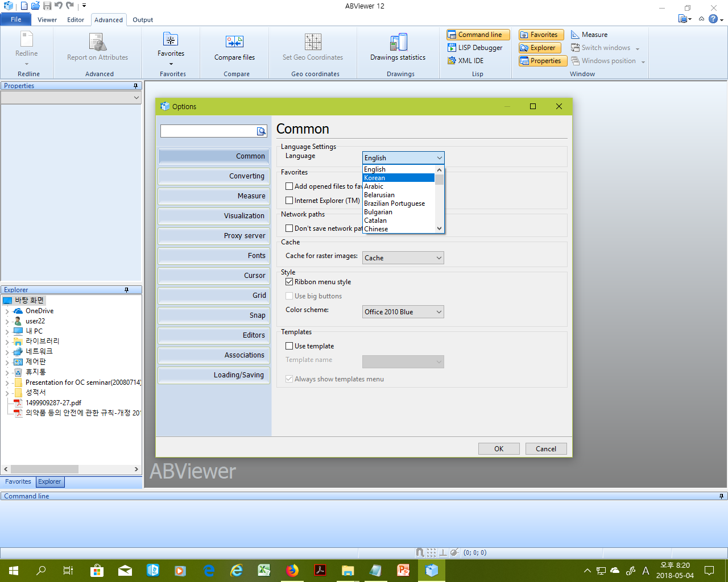This screenshot has height=582, width=728.
Task: Open Windows position dropdown
Action: [608, 61]
